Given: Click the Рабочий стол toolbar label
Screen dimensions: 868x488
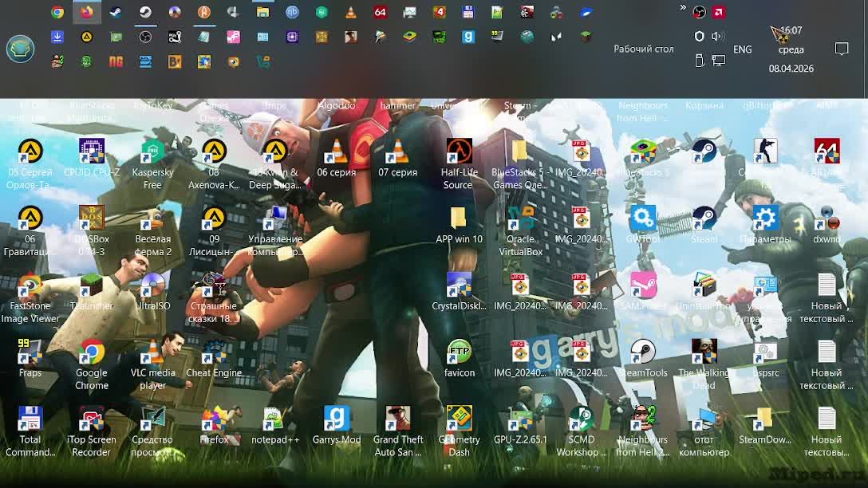Looking at the screenshot, I should coord(644,49).
